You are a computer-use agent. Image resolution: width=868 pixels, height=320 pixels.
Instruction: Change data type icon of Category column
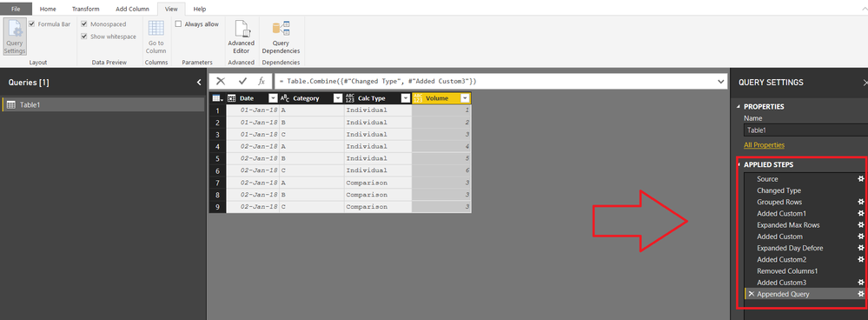click(285, 98)
